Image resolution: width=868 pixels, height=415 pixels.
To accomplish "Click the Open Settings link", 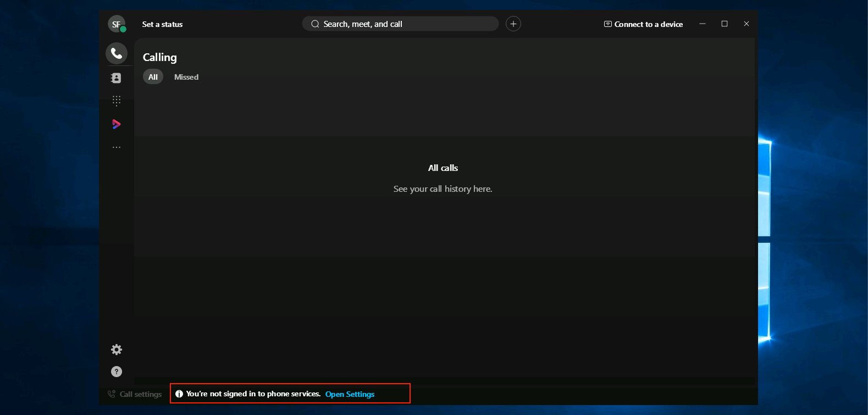I will click(350, 394).
